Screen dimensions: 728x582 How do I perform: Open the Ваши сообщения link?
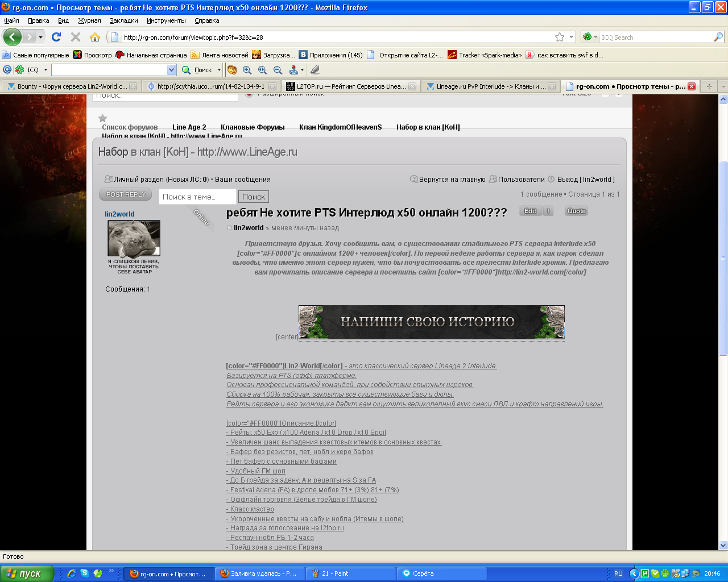pos(243,179)
